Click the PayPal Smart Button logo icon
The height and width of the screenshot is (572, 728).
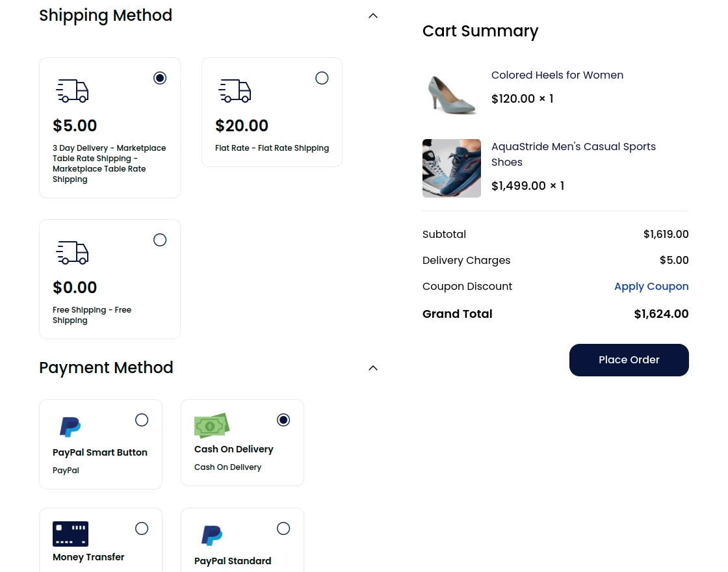(70, 427)
